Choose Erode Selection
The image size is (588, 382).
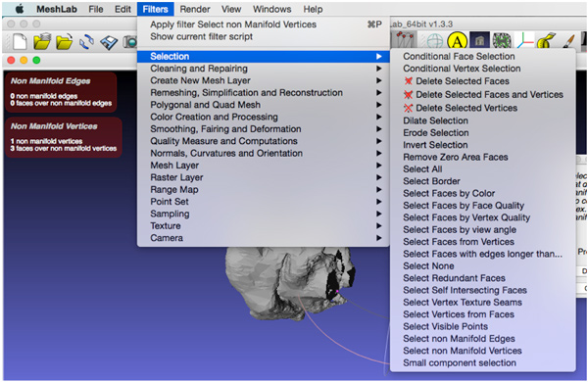(x=482, y=132)
